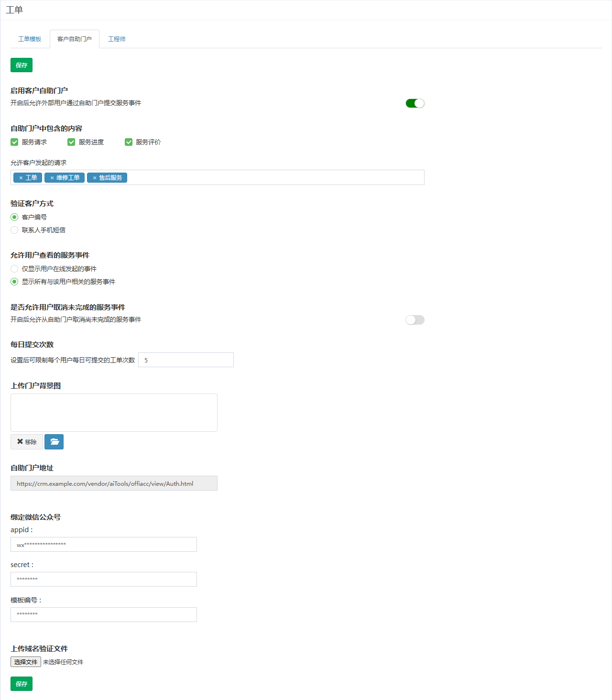Image resolution: width=612 pixels, height=700 pixels.
Task: Choose 显示所有与该用户相关的服务事件 option
Action: (14, 282)
